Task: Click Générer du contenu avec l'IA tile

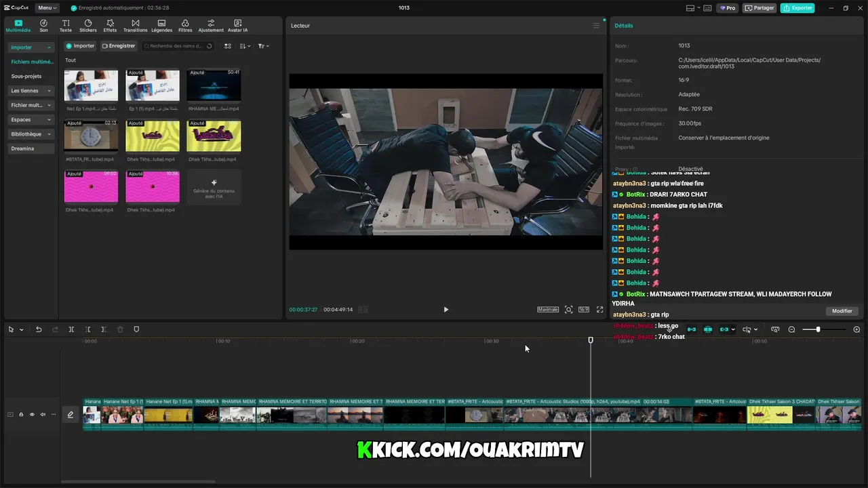Action: pos(214,187)
